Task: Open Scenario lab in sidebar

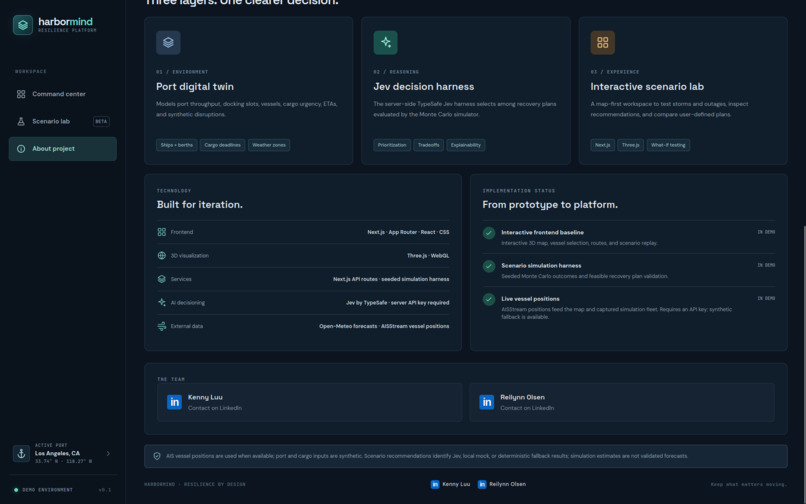Action: (63, 121)
